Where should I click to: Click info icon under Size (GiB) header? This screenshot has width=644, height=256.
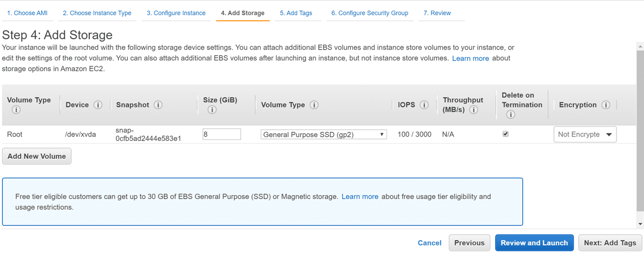point(212,110)
